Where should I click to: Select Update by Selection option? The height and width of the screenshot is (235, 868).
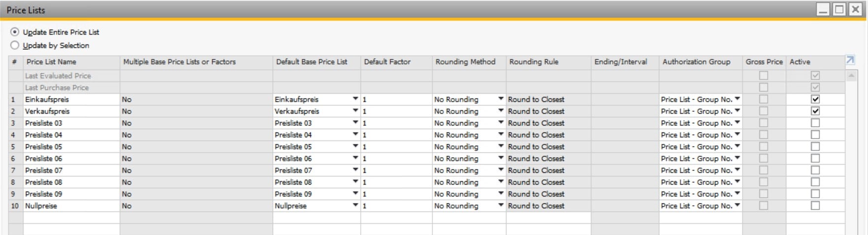coord(15,45)
